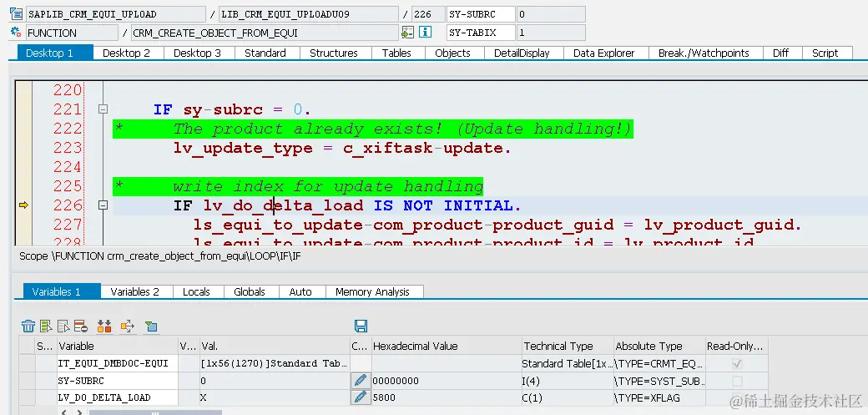Viewport: 868px width, 415px height.
Task: Click the FUNCTION event type field
Action: pyautogui.click(x=72, y=33)
